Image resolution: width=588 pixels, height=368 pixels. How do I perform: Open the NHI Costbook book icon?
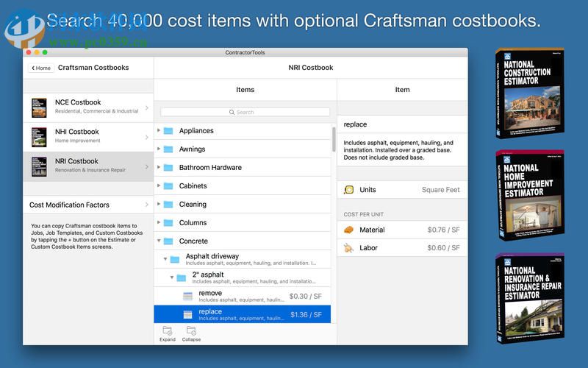(x=39, y=137)
